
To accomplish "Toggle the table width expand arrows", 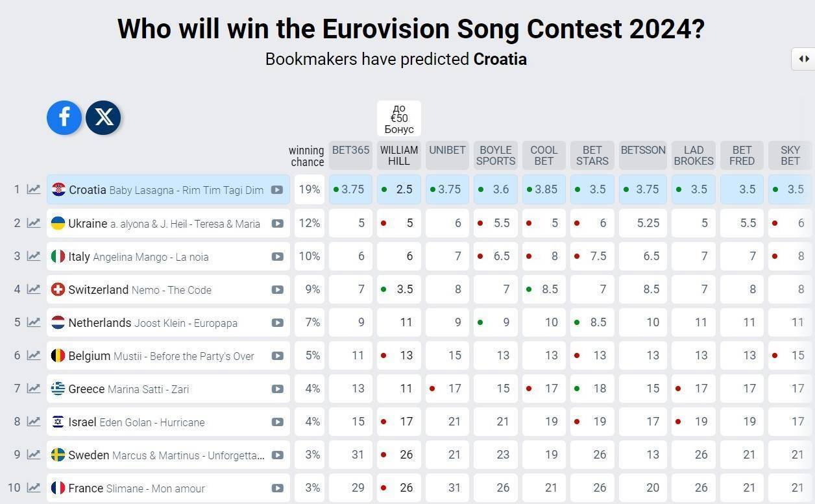I will (x=803, y=59).
